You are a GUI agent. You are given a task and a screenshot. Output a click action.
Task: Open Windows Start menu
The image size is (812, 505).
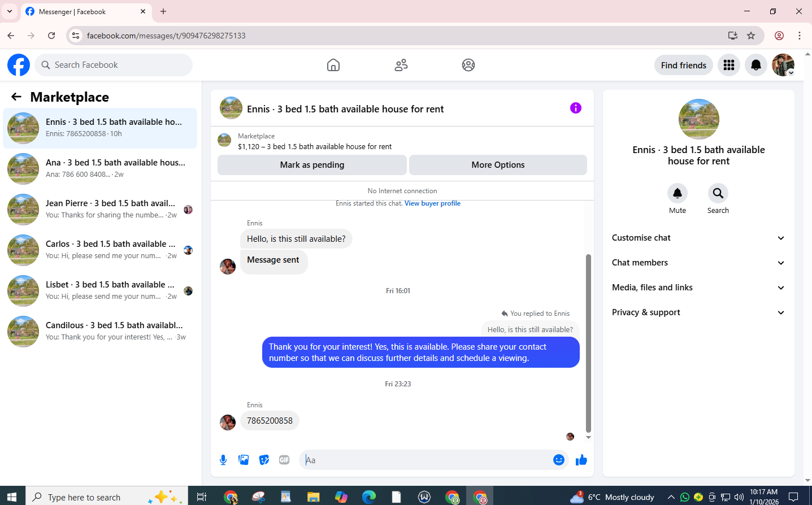pos(11,497)
